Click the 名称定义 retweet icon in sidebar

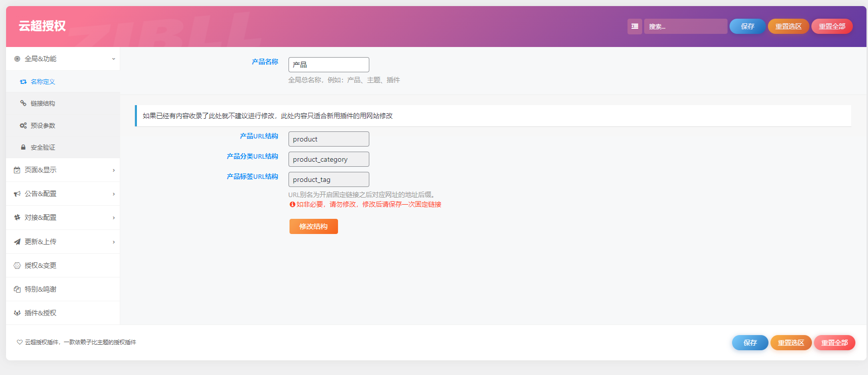23,81
